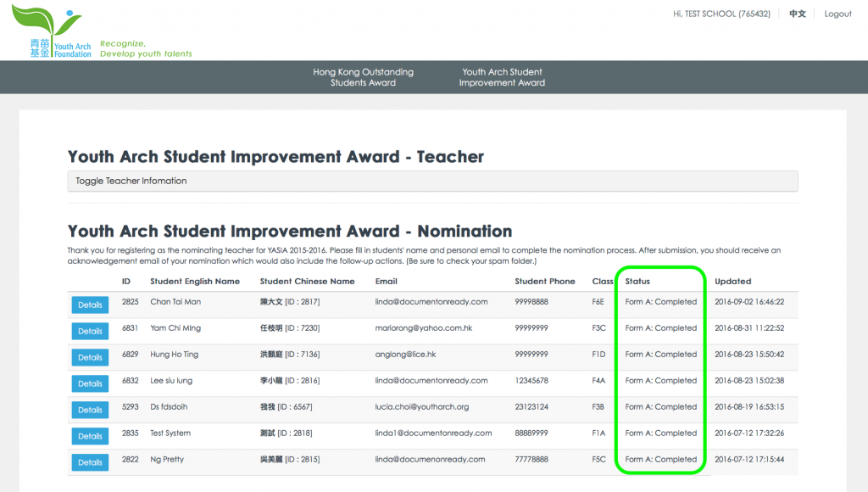Select email linda@documentonready.com in first row
The image size is (868, 492).
tap(431, 302)
